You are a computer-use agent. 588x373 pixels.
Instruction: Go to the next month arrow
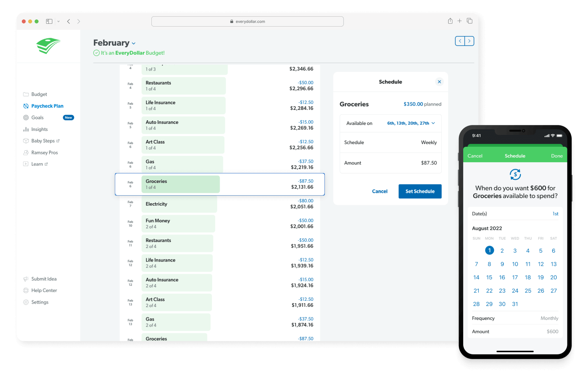coord(469,41)
